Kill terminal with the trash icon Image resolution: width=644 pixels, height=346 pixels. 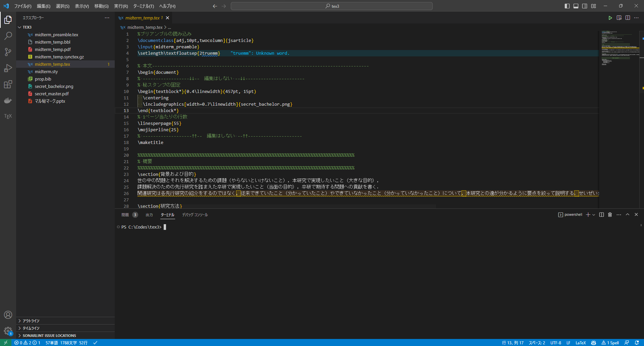(x=610, y=215)
